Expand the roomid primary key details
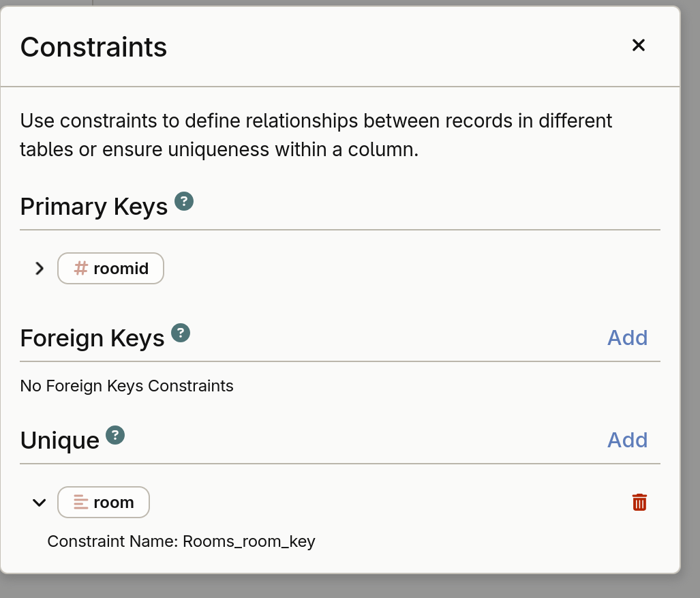This screenshot has width=700, height=598. point(40,269)
